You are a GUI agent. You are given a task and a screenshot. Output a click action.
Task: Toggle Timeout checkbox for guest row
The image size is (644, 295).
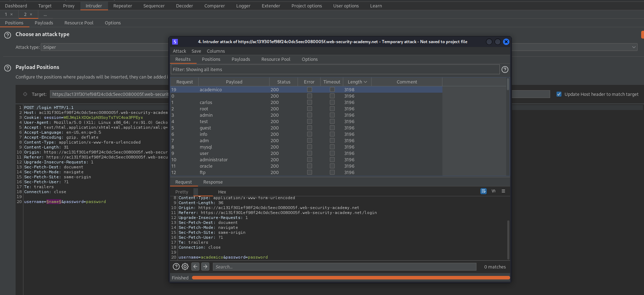[332, 128]
